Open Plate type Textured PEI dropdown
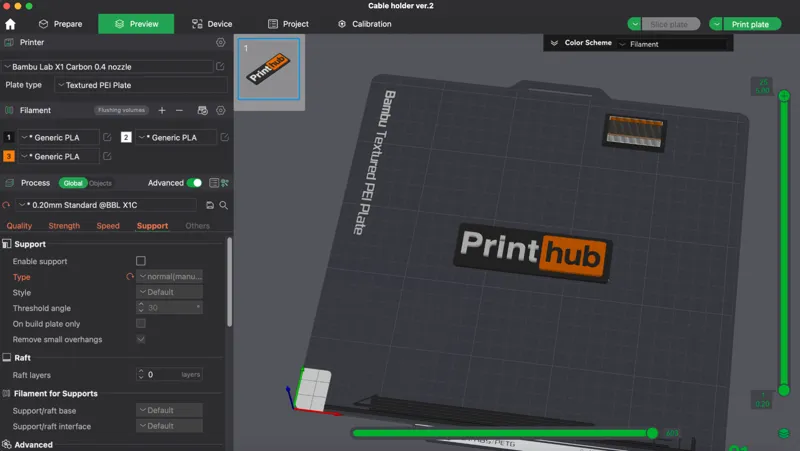The image size is (800, 451). click(x=141, y=85)
